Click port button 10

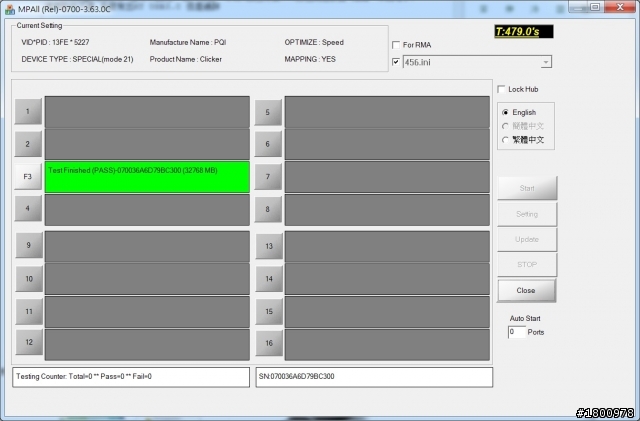pos(29,279)
